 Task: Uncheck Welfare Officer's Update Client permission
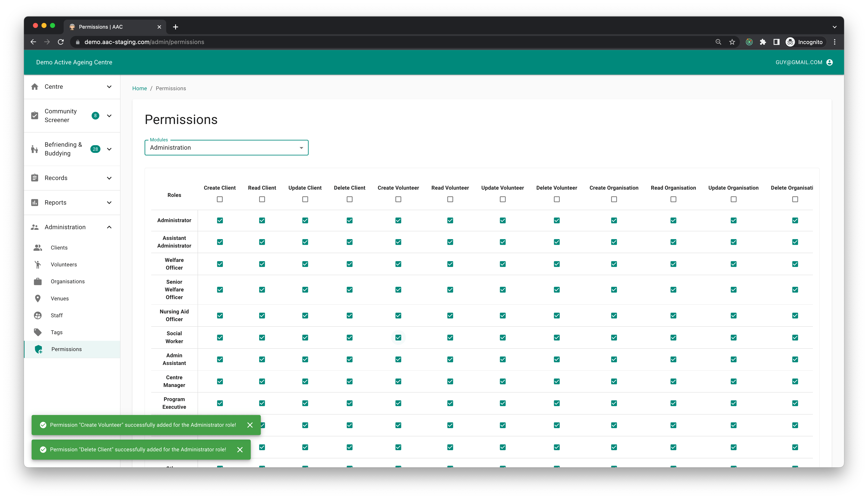[305, 264]
